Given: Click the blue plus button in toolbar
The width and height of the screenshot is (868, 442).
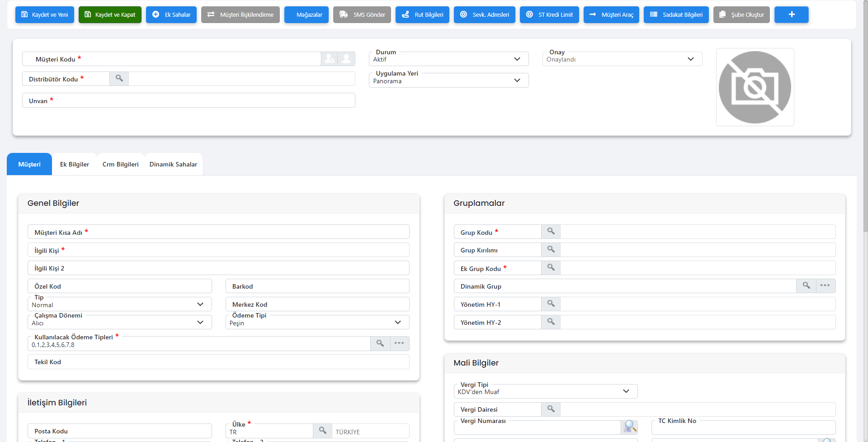Looking at the screenshot, I should point(792,14).
